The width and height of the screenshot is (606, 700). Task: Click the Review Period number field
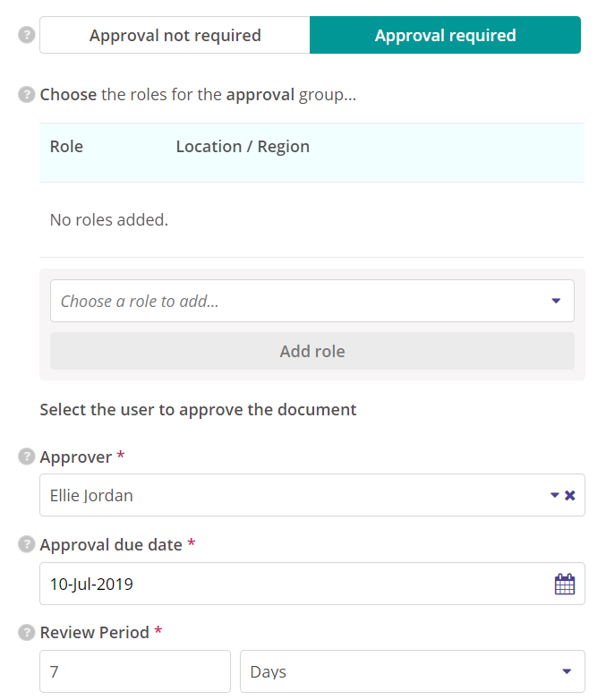135,671
